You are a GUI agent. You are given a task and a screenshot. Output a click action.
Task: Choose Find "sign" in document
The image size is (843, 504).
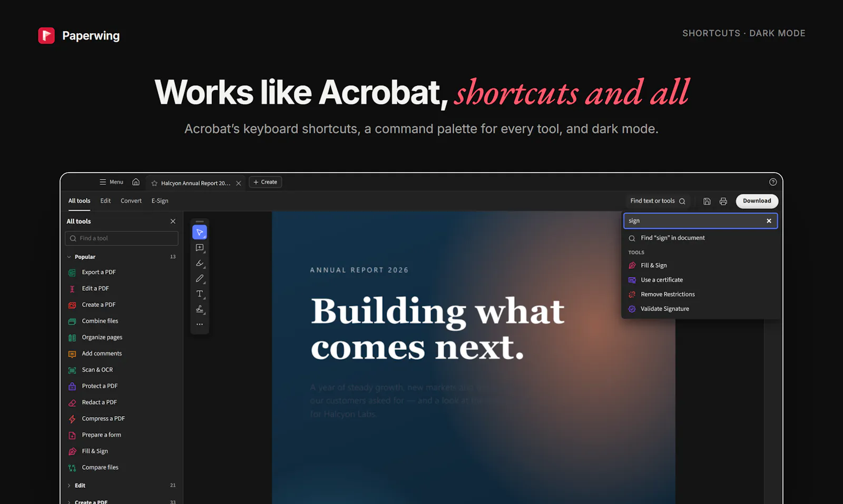click(x=701, y=238)
